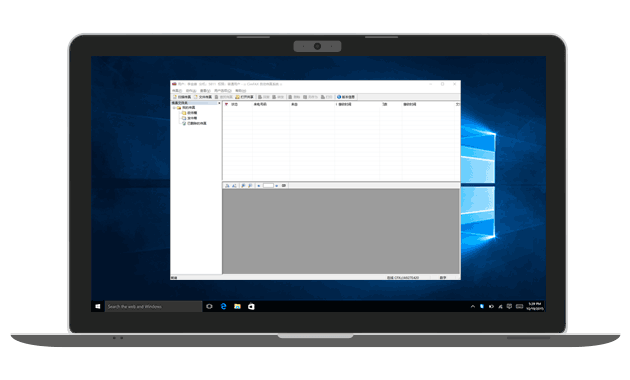Click the rotate left icon in preview toolbar
Viewport: 630px width, 380px height.
227,186
